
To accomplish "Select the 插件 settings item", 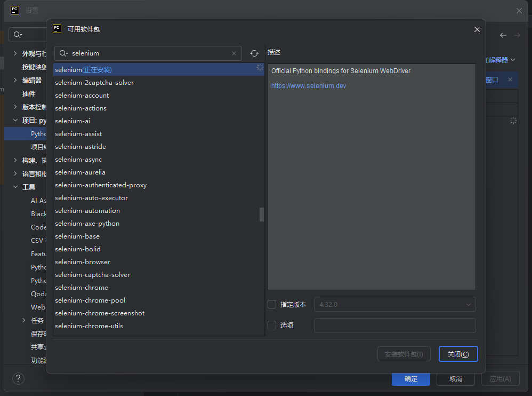I will point(28,94).
